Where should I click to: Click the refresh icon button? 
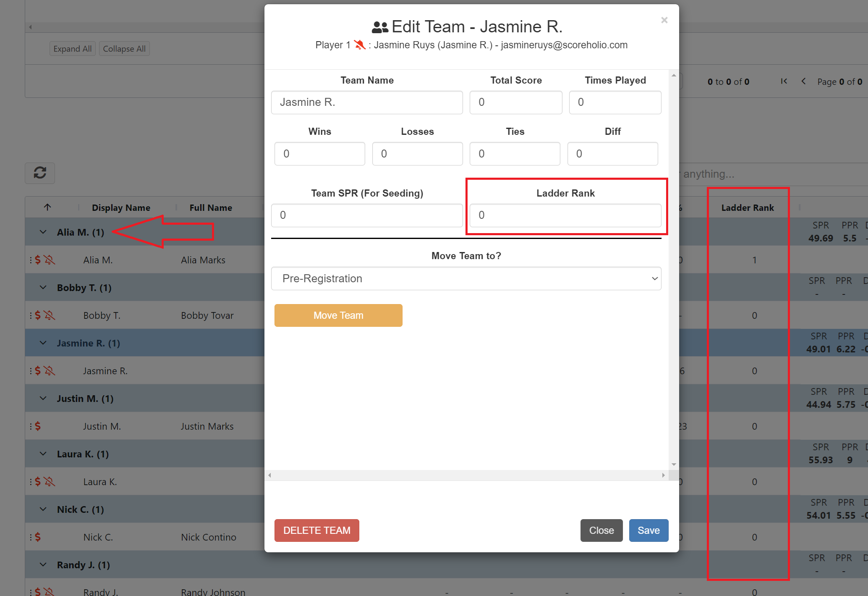point(40,173)
